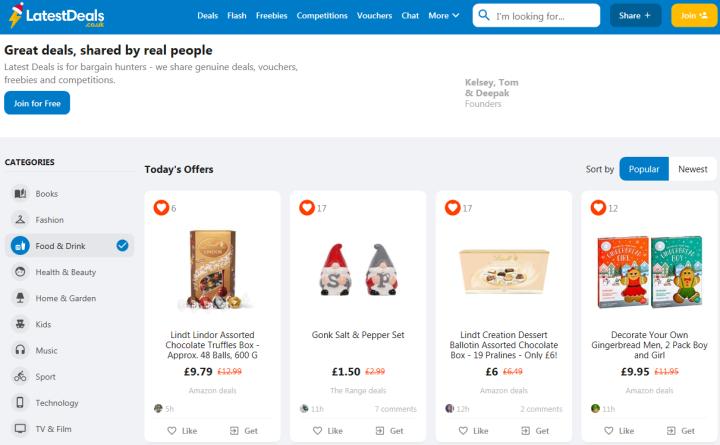This screenshot has height=445, width=720.
Task: Get the Gonk Salt & Pepper deal
Action: coord(389,431)
